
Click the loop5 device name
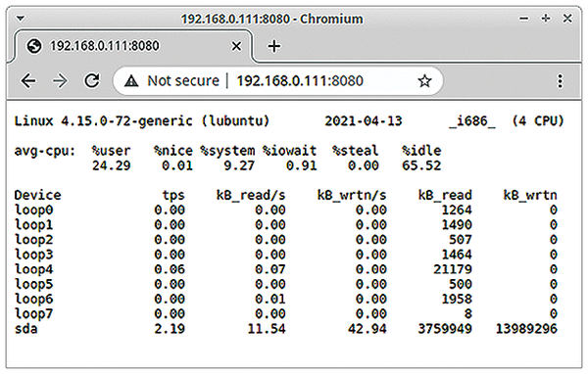point(33,285)
